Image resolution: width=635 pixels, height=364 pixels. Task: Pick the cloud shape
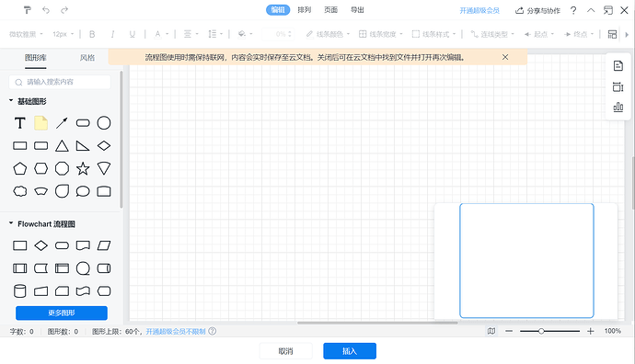coord(20,191)
